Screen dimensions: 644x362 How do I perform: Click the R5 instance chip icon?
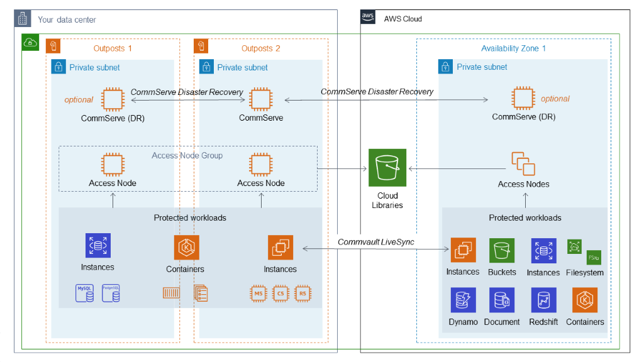click(303, 293)
